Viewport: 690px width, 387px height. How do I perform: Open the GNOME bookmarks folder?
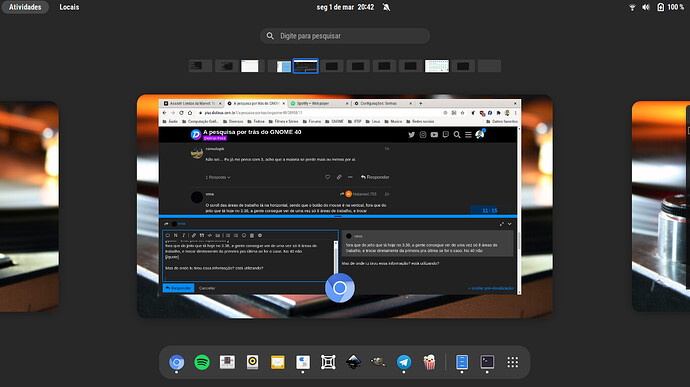click(x=334, y=122)
